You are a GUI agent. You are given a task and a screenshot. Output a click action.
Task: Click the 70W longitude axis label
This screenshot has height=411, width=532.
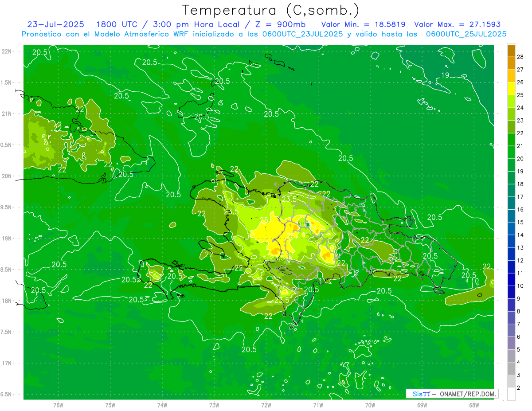tap(370, 405)
